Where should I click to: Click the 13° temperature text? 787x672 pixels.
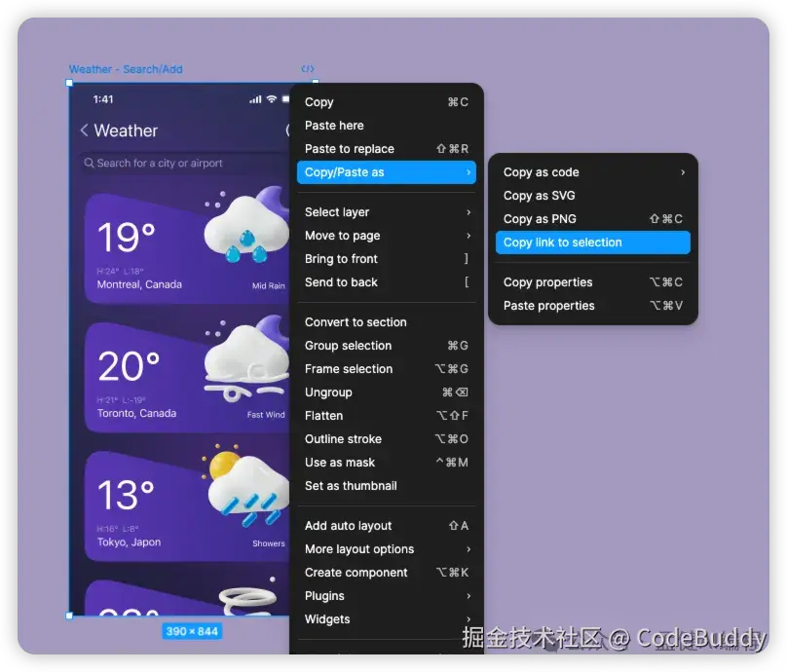(x=126, y=495)
